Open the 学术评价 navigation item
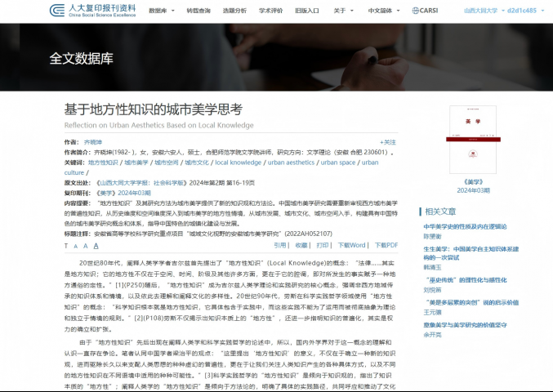 click(270, 11)
